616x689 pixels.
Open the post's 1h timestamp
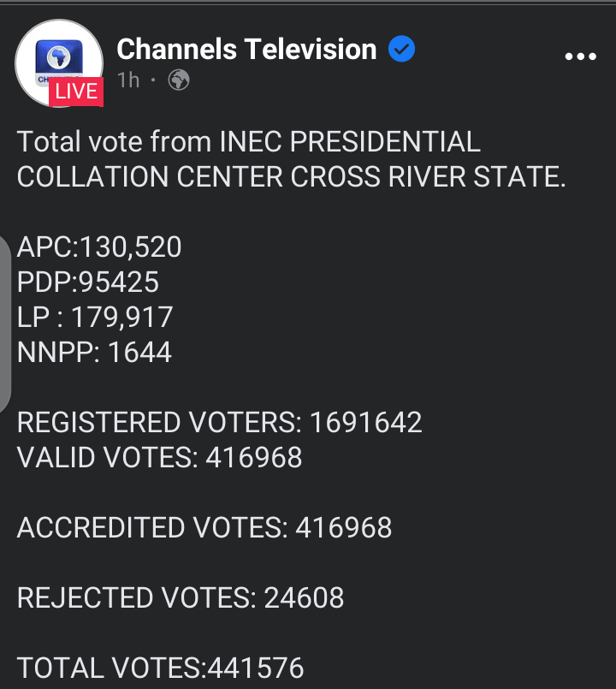click(128, 80)
